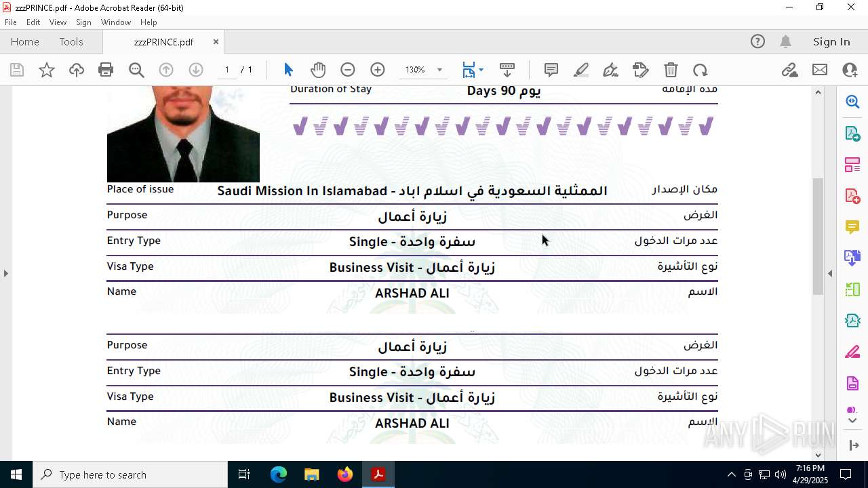The width and height of the screenshot is (868, 488).
Task: Open the File menu
Action: tap(10, 22)
